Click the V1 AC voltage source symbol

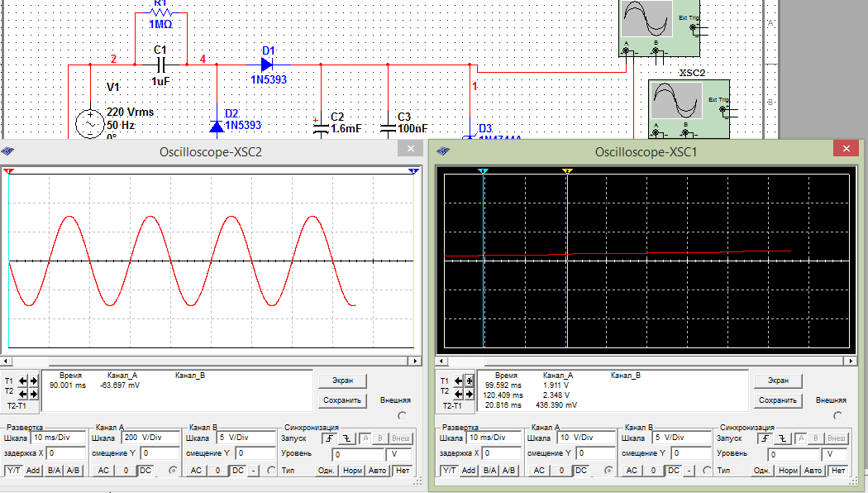tap(90, 123)
